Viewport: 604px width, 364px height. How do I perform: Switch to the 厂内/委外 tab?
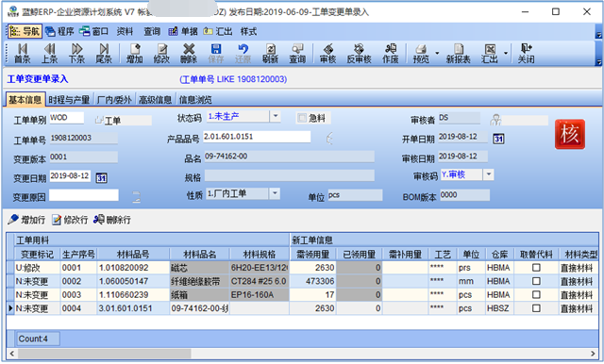(x=114, y=100)
